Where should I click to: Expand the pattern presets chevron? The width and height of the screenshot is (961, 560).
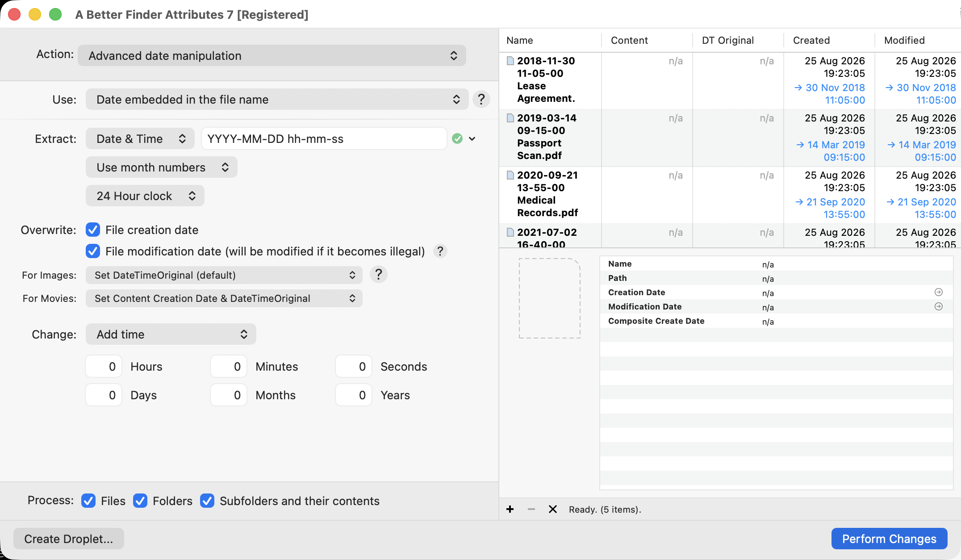click(472, 138)
